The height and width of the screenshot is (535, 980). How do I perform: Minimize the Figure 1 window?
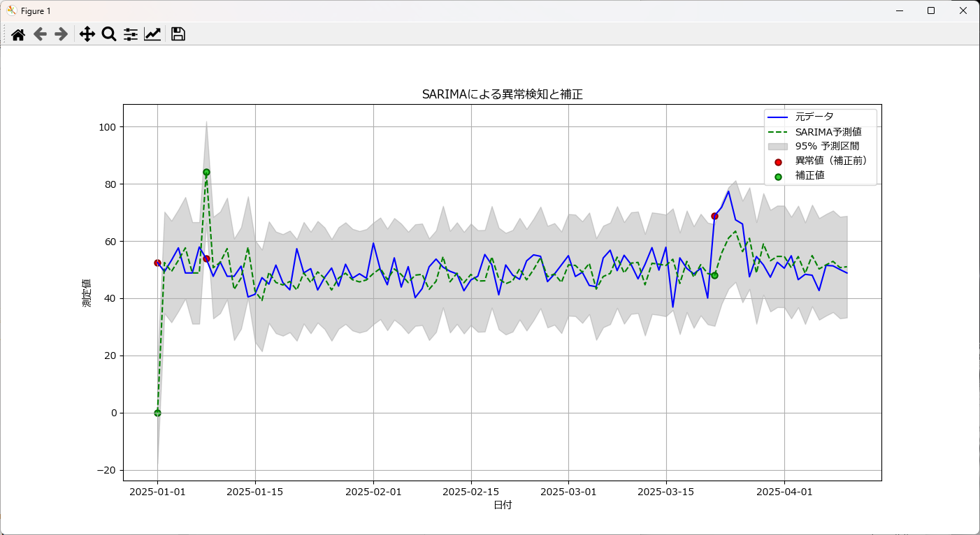898,10
